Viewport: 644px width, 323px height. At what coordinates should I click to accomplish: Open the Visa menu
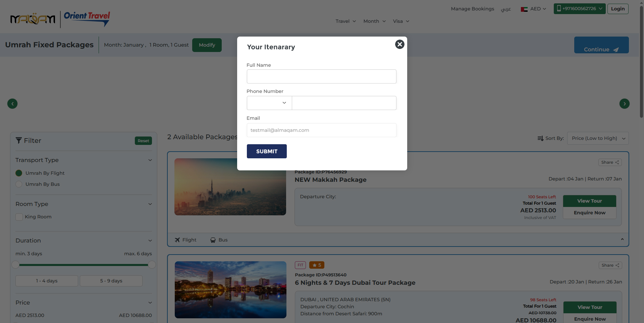[401, 21]
